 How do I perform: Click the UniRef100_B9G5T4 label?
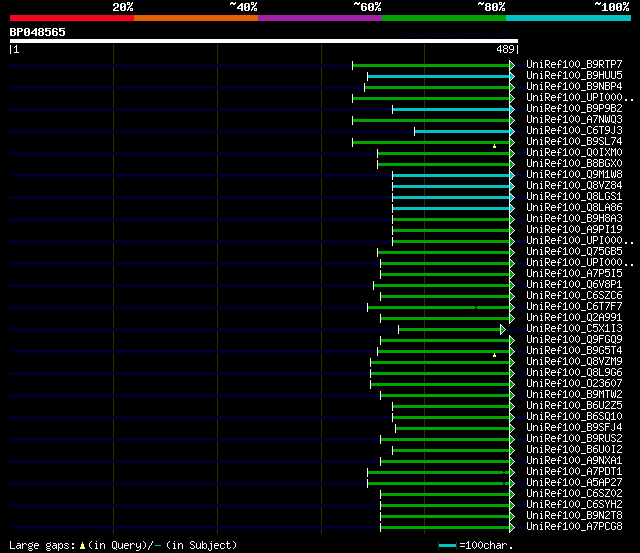(574, 351)
